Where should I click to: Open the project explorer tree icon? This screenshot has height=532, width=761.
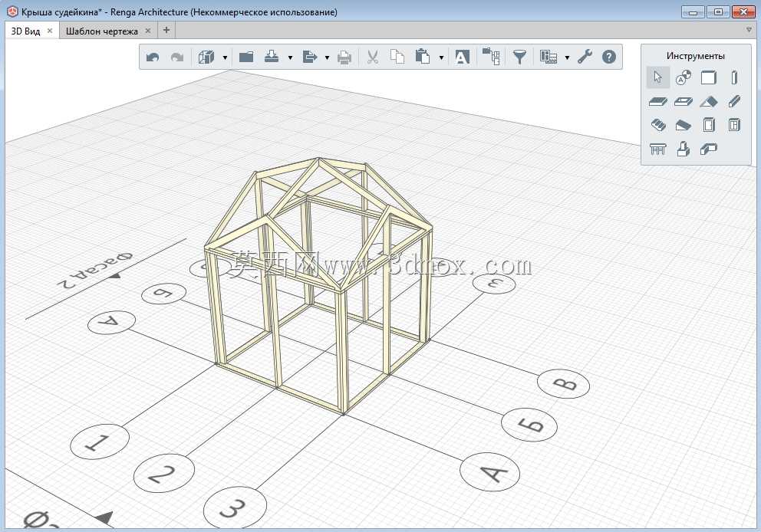(491, 57)
